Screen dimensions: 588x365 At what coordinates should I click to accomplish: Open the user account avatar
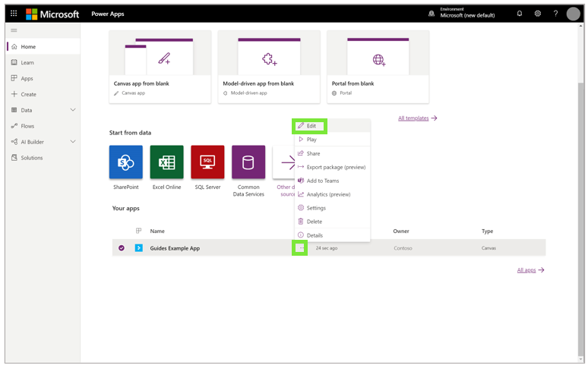click(x=573, y=14)
